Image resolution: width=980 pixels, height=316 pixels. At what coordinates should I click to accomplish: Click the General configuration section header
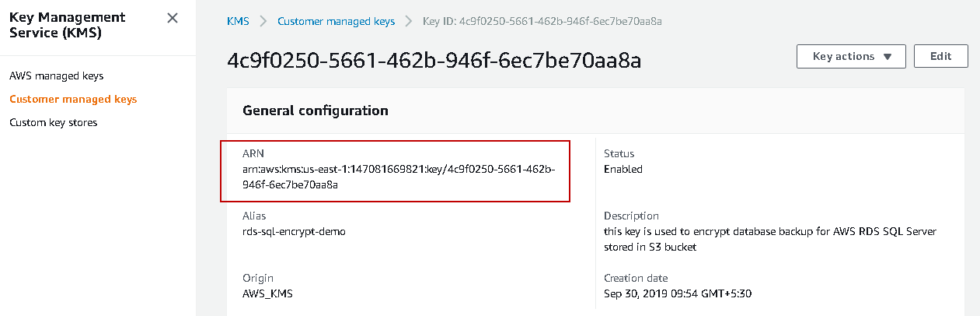tap(316, 111)
